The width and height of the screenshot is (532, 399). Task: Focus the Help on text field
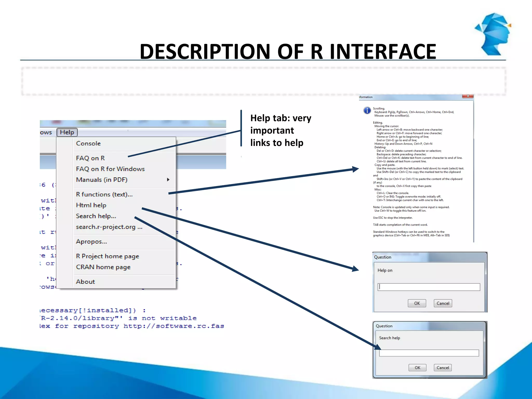429,287
